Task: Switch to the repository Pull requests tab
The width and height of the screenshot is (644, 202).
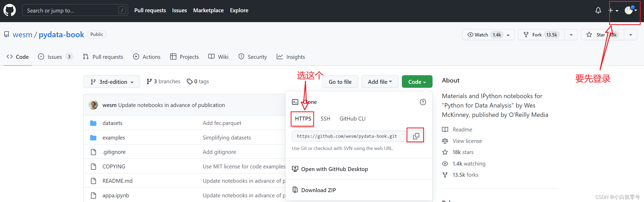Action: click(103, 57)
